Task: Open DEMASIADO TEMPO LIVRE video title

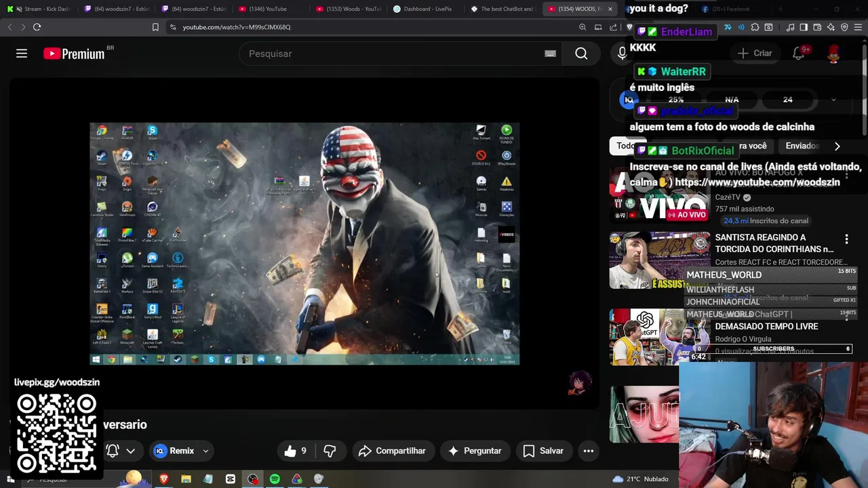Action: click(766, 326)
